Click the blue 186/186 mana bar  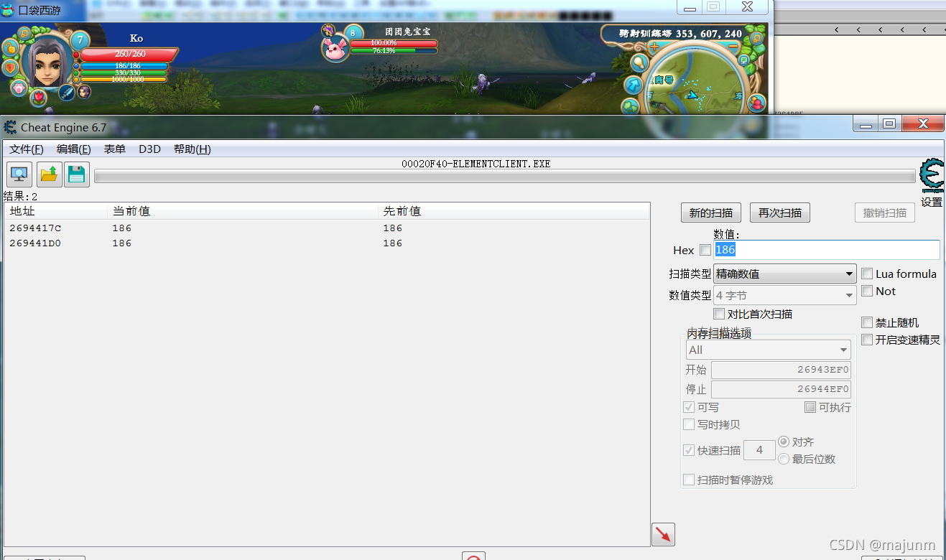pos(124,66)
